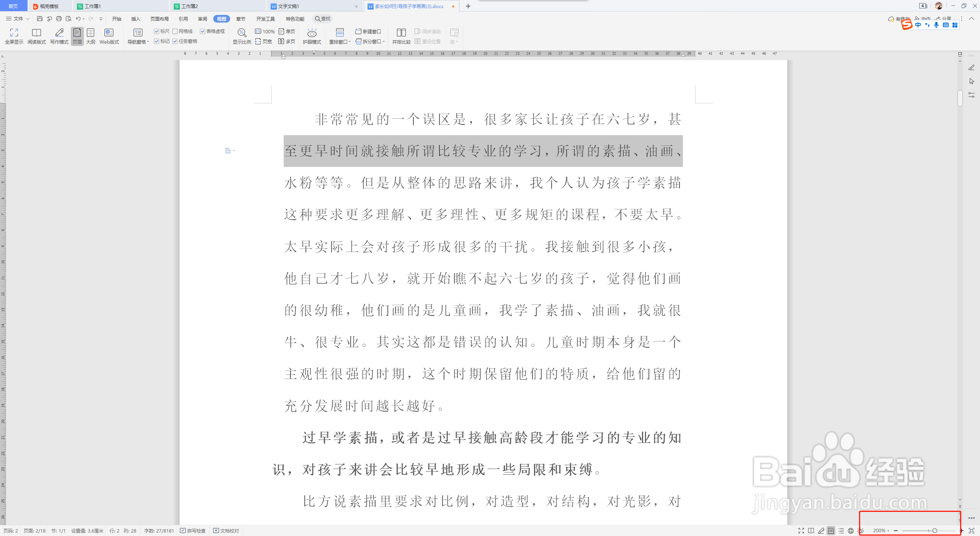Expand the 导航窗格 navigation pane dropdown
Screen dimensions: 980x536
[x=147, y=41]
